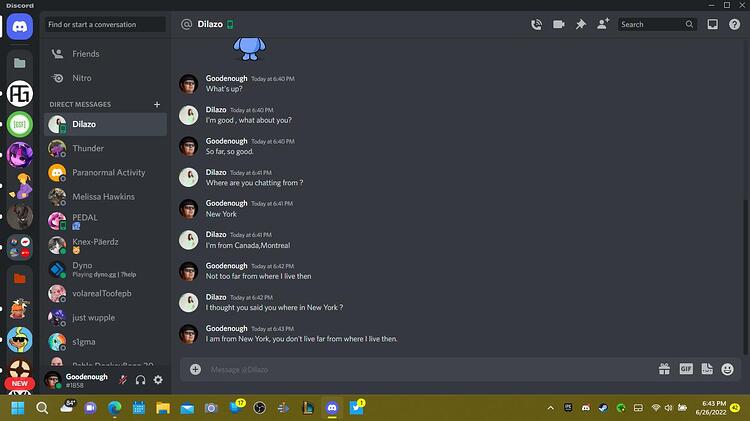Open Nitro page

coord(105,78)
